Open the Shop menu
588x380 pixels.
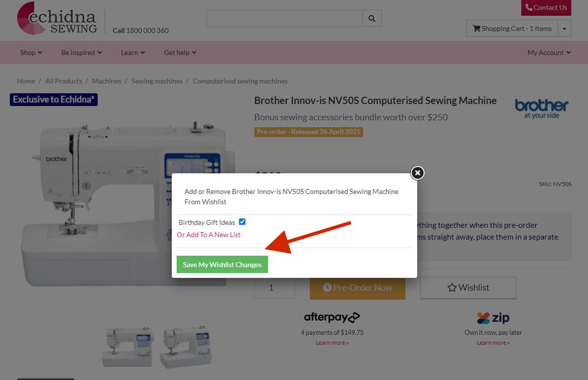(31, 53)
